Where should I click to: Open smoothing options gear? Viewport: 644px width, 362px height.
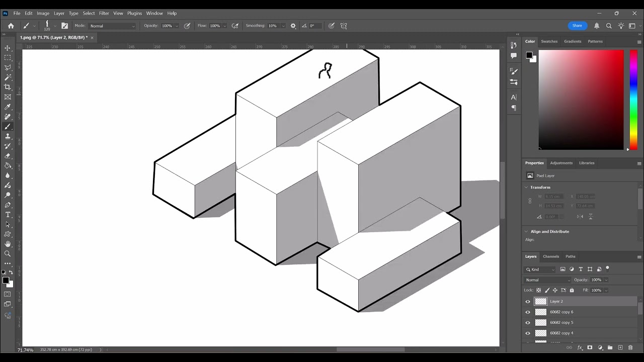(293, 26)
